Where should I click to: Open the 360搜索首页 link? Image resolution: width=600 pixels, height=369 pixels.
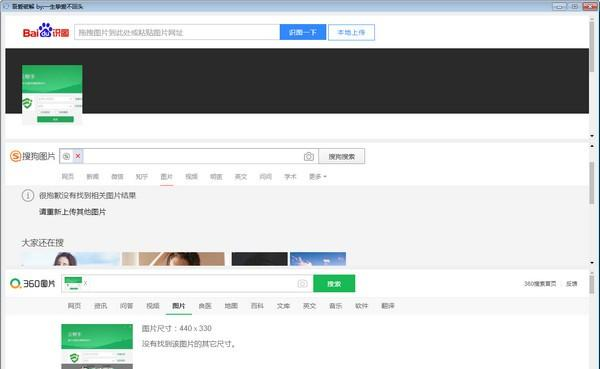(x=540, y=284)
